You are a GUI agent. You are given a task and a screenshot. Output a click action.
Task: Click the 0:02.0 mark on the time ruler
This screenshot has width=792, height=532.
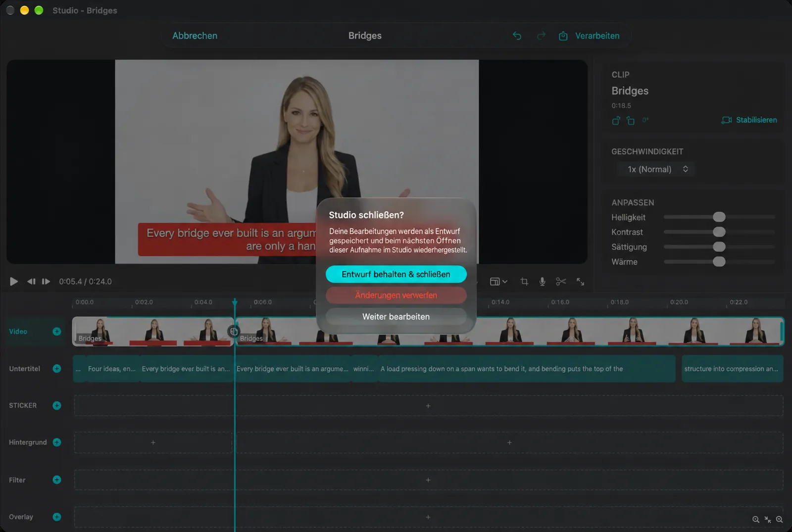click(x=144, y=302)
